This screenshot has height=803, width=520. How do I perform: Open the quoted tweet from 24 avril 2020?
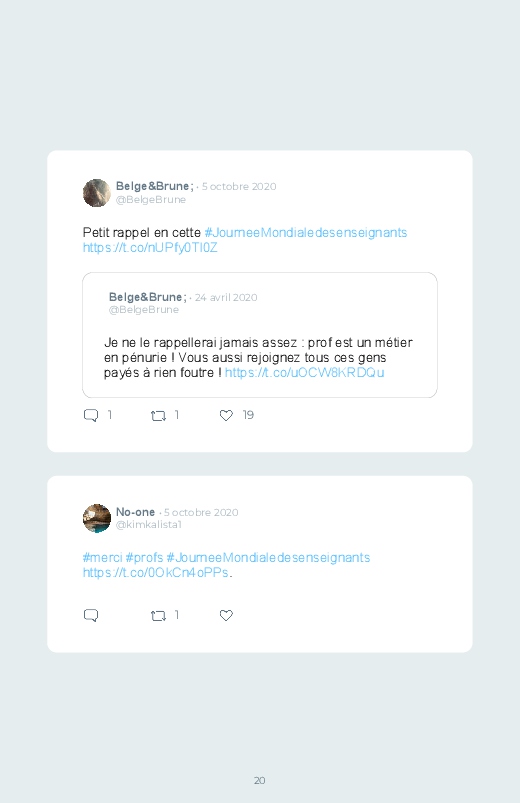(x=260, y=335)
